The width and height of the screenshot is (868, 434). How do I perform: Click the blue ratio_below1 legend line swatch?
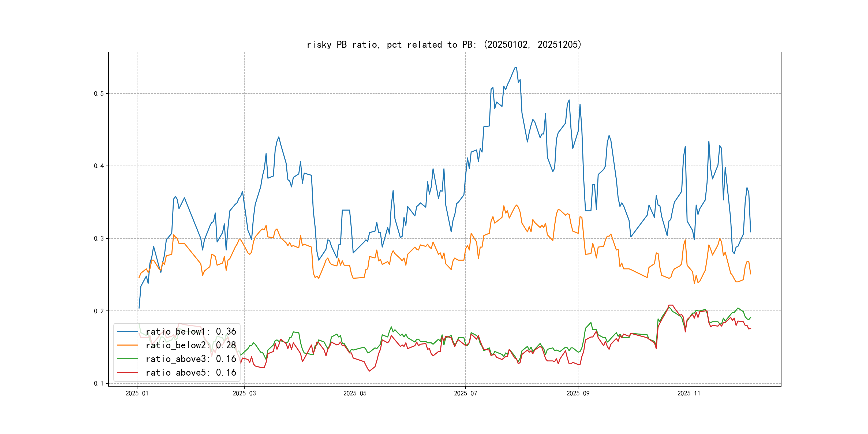click(127, 332)
